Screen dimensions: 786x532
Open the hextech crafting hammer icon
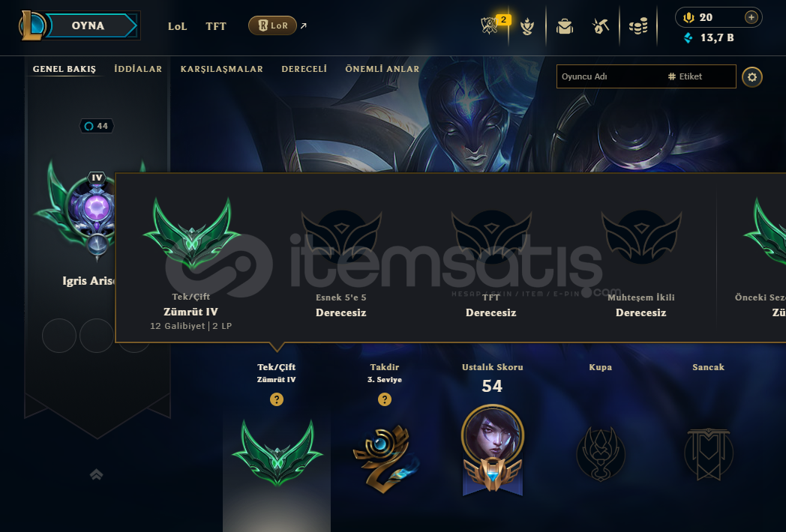click(601, 26)
